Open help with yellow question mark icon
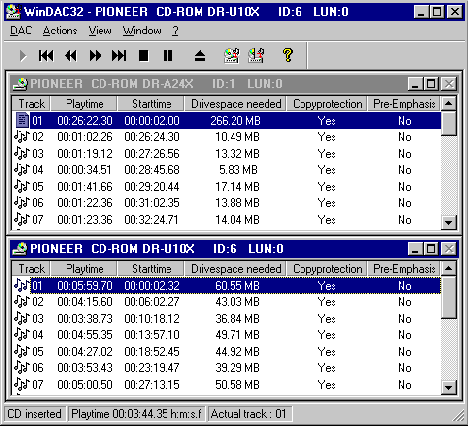The image size is (468, 426). click(288, 55)
